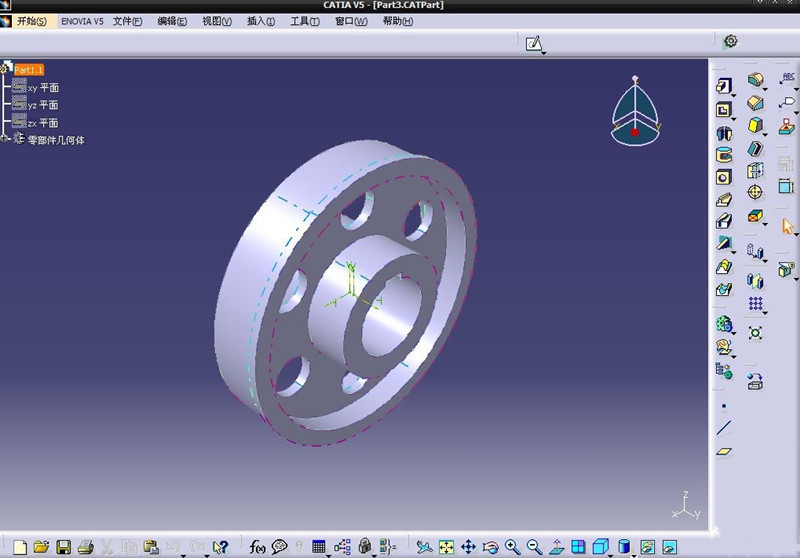Click the Shaft revolve tool
800x558 pixels.
click(x=723, y=133)
